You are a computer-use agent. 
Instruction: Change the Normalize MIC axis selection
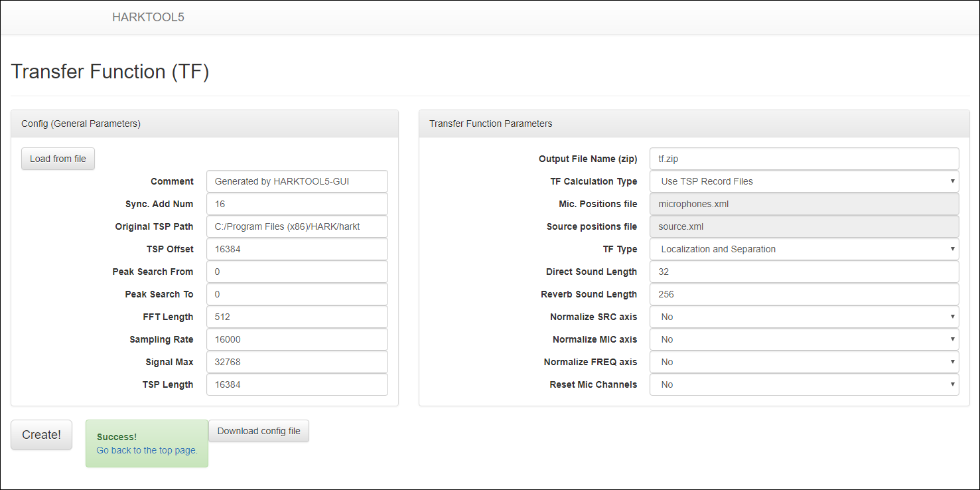804,339
